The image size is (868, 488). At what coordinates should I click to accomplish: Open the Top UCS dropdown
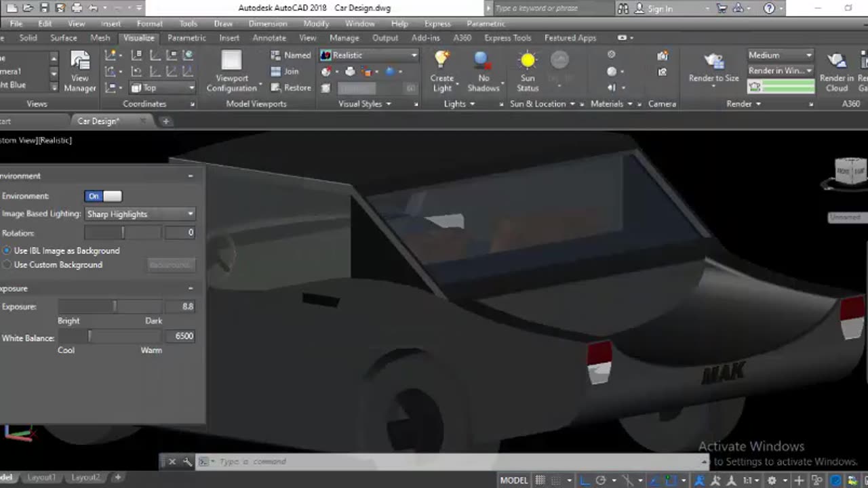[163, 87]
